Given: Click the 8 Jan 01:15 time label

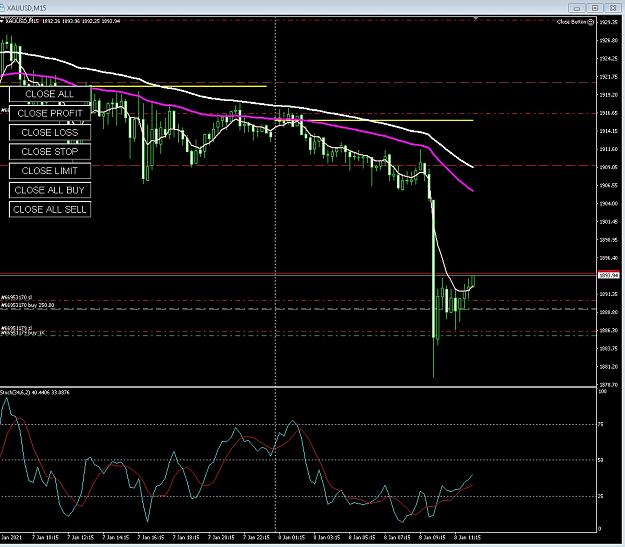Looking at the screenshot, I should pos(292,537).
